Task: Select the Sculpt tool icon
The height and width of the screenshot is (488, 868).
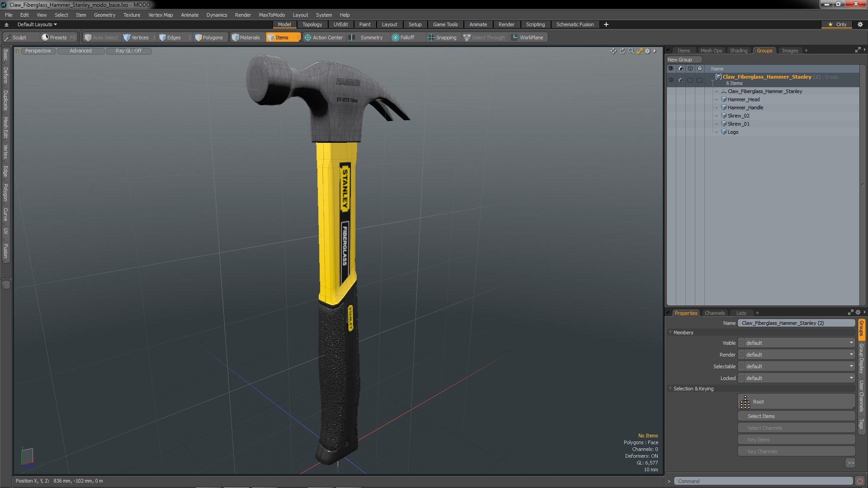Action: pyautogui.click(x=8, y=38)
